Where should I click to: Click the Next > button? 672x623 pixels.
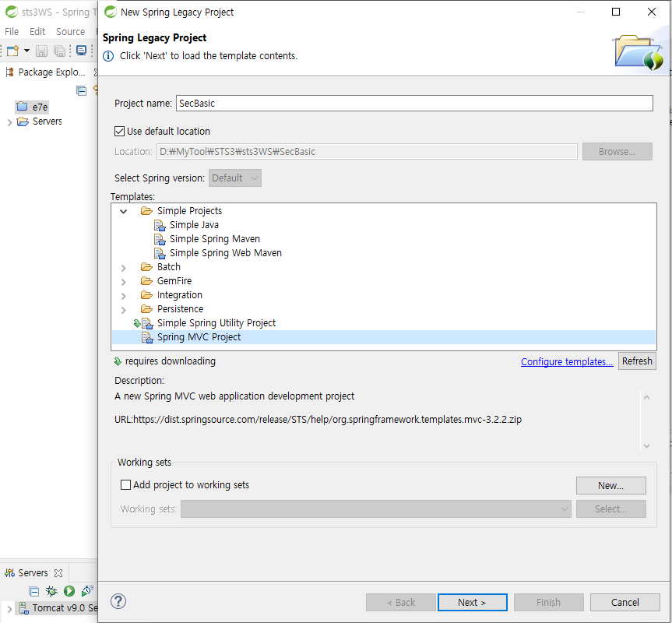pos(473,603)
